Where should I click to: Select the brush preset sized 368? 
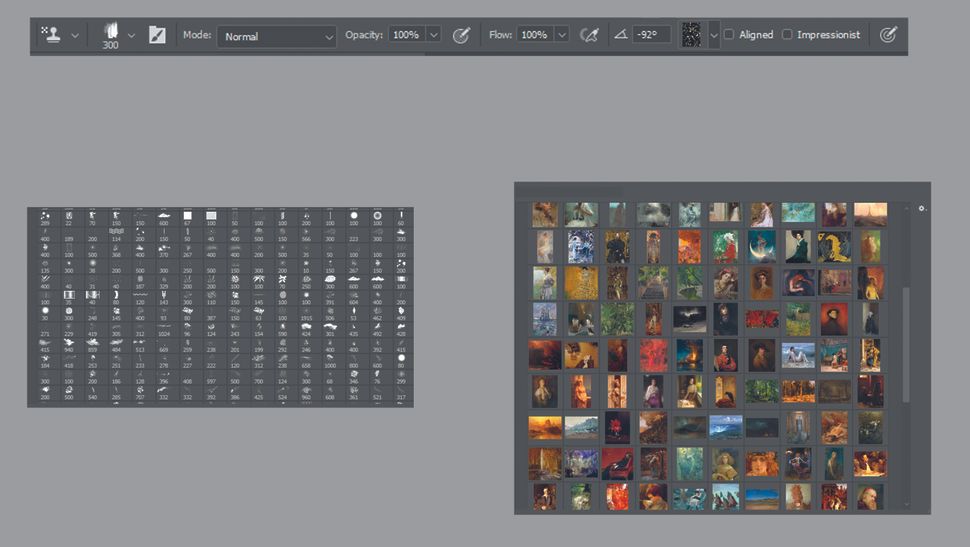(x=116, y=251)
